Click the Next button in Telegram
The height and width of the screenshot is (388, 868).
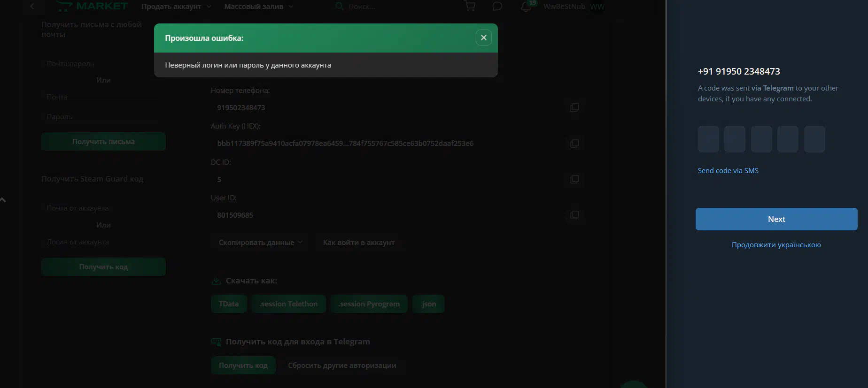(776, 219)
